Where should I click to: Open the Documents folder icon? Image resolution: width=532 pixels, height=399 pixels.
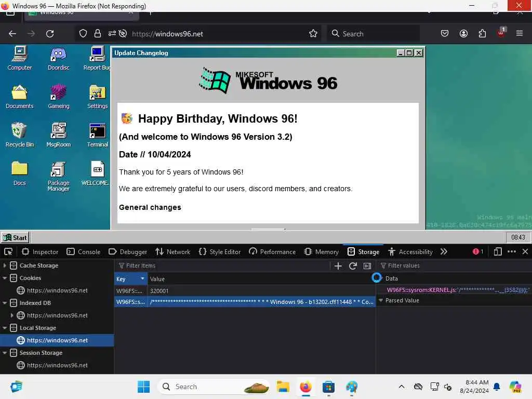(20, 97)
